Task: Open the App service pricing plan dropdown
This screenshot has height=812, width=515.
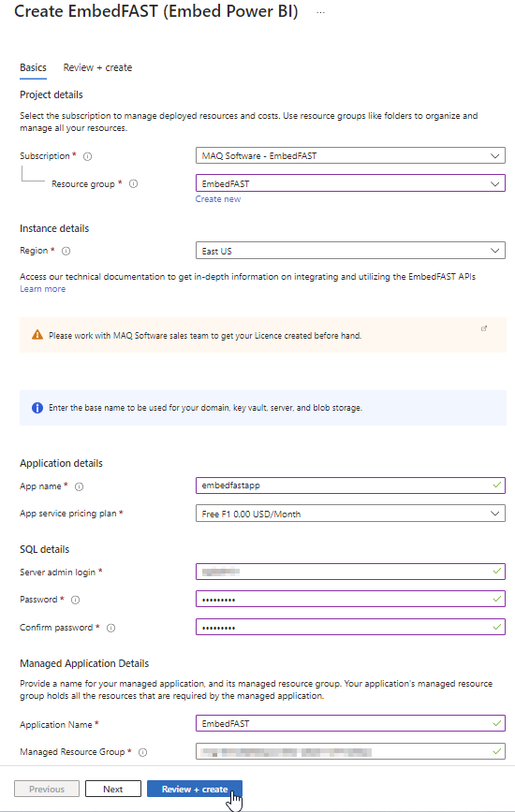Action: [350, 514]
